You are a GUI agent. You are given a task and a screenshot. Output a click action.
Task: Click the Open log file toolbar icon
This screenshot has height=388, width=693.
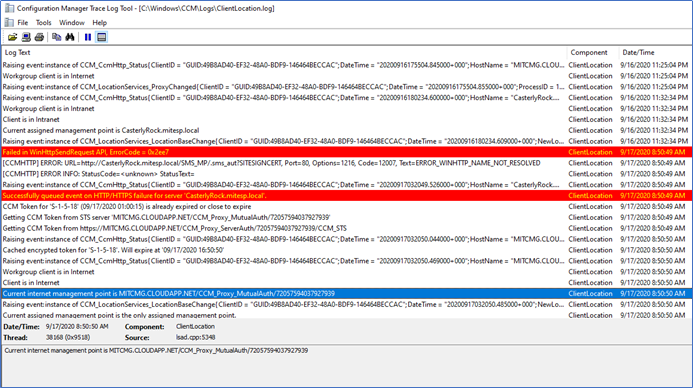[12, 37]
